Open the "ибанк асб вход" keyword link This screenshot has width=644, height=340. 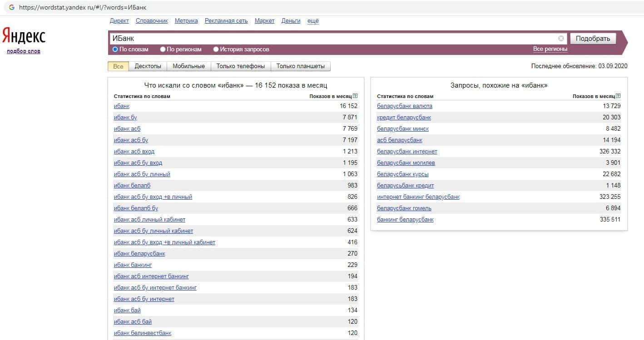click(x=134, y=152)
